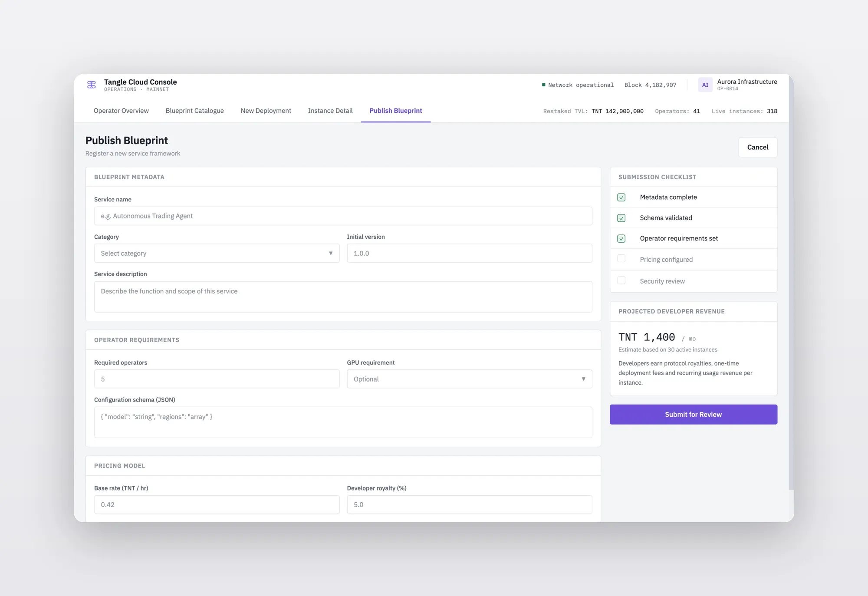Viewport: 868px width, 596px height.
Task: Focus the Configuration schema JSON text area
Action: pyautogui.click(x=343, y=422)
